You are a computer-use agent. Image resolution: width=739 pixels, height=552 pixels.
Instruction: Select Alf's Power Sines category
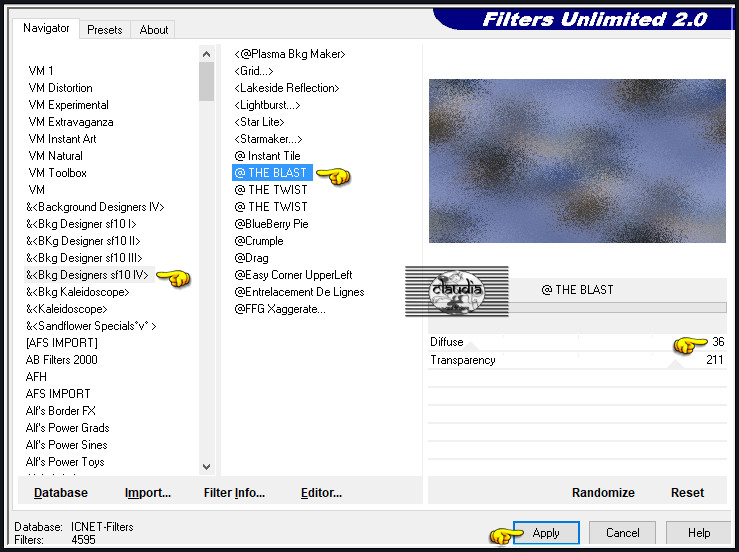click(x=66, y=445)
